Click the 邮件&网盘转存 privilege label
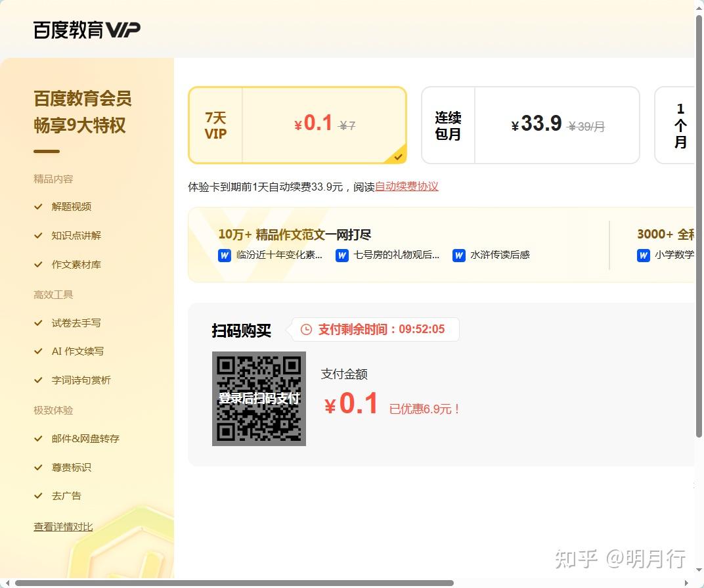 point(86,439)
